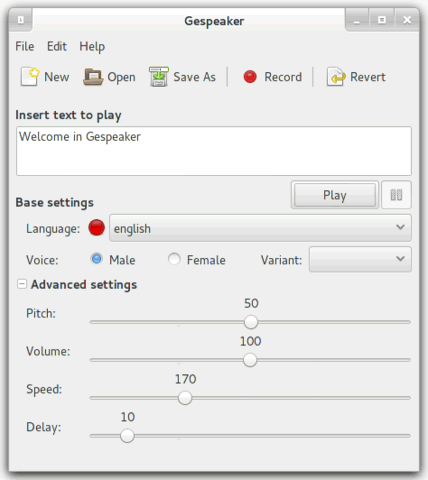
Task: Open the Variant dropdown
Action: (360, 259)
